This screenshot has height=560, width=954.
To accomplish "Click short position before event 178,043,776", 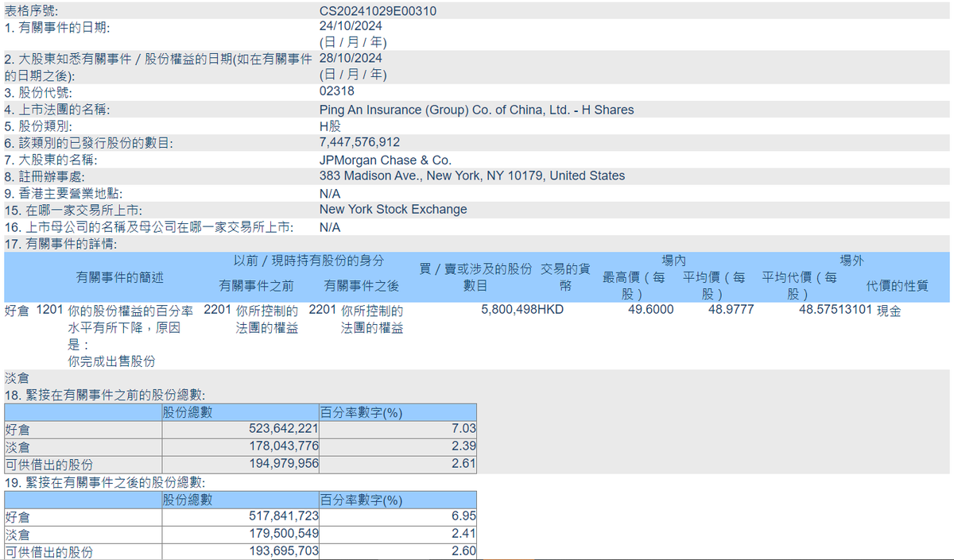I will [284, 446].
